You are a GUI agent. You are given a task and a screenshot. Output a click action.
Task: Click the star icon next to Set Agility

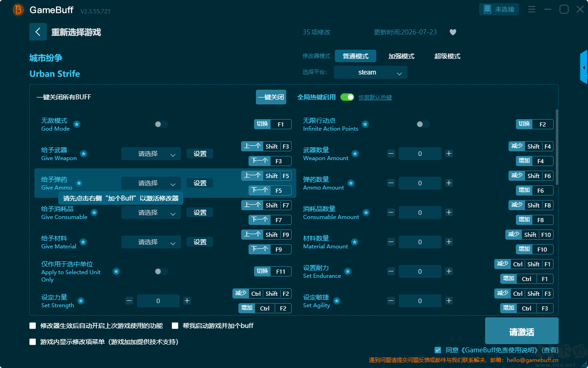tap(337, 301)
